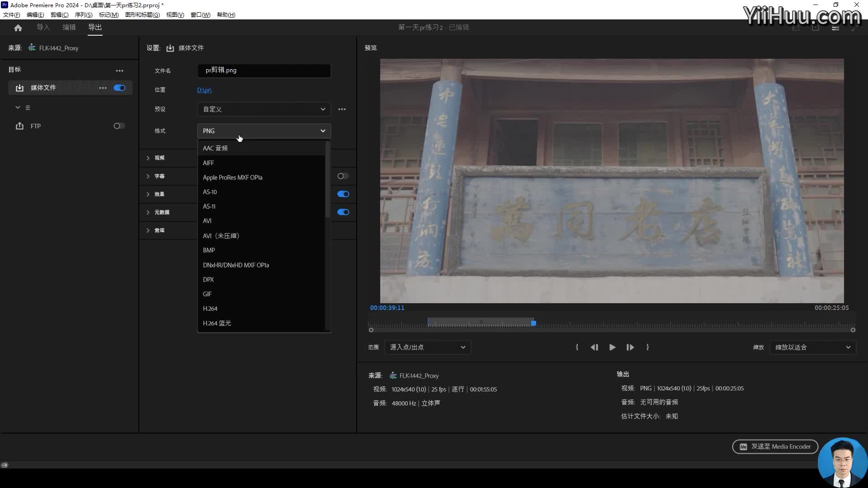Expand the 元数据 metadata section
Image resolution: width=868 pixels, height=488 pixels.
[x=148, y=212]
